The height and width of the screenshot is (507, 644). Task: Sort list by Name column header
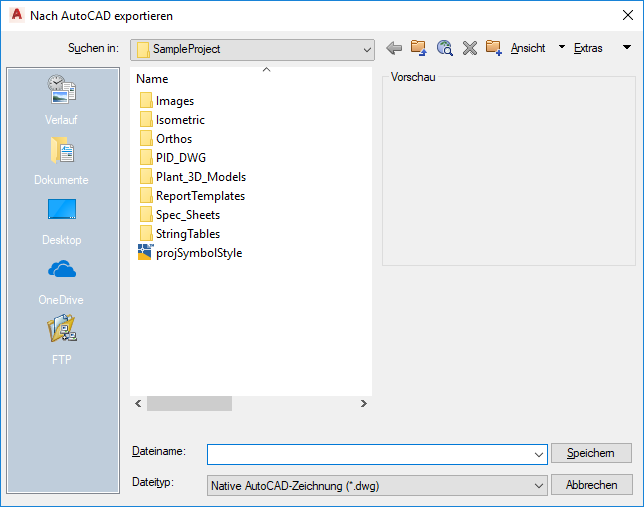click(152, 78)
